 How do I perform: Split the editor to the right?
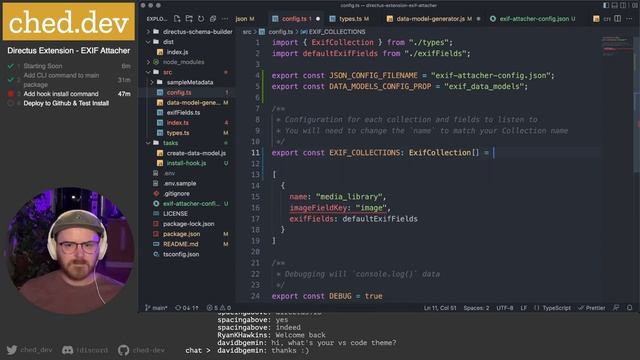tap(618, 19)
